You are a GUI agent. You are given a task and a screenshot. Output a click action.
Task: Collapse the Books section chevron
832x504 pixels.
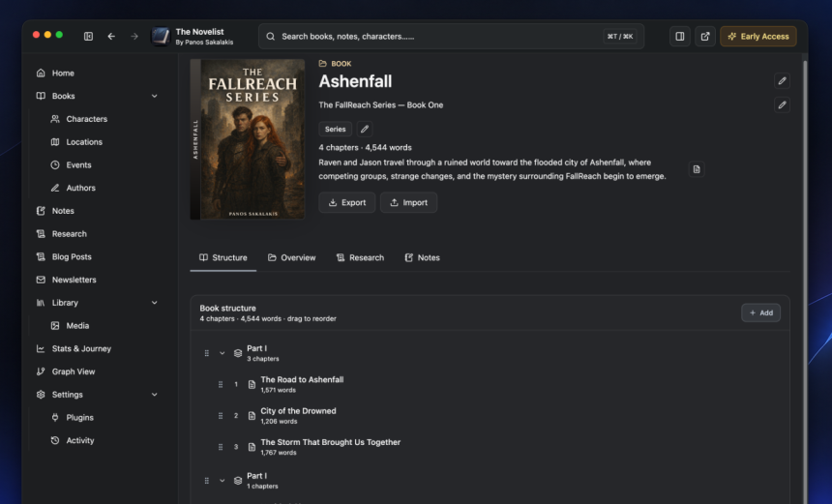(155, 96)
